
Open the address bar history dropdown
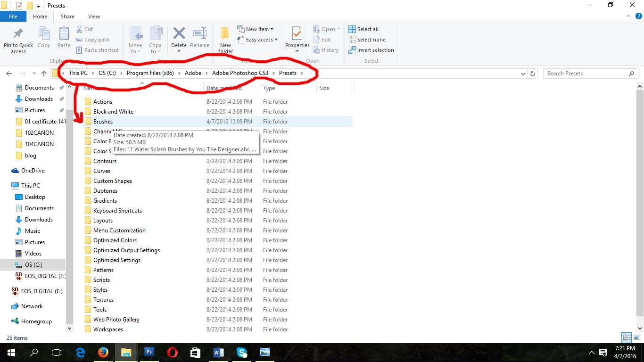[x=523, y=74]
